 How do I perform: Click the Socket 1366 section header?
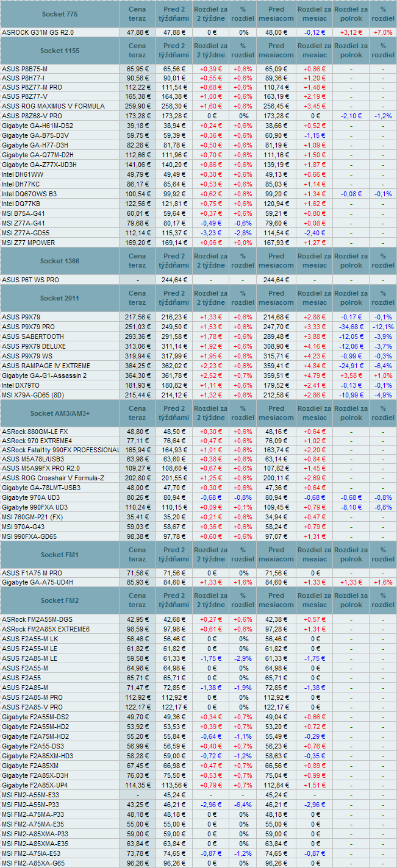tap(59, 261)
